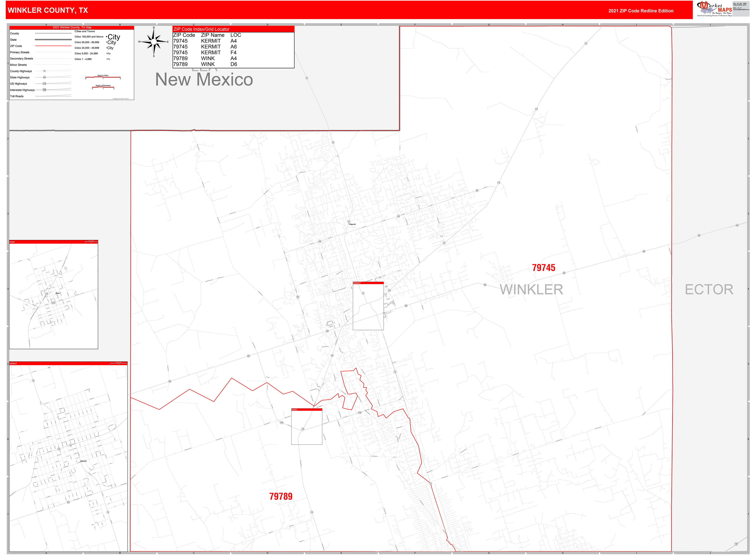Click the MarketMAPS logo
756x555 pixels.
pyautogui.click(x=714, y=8)
